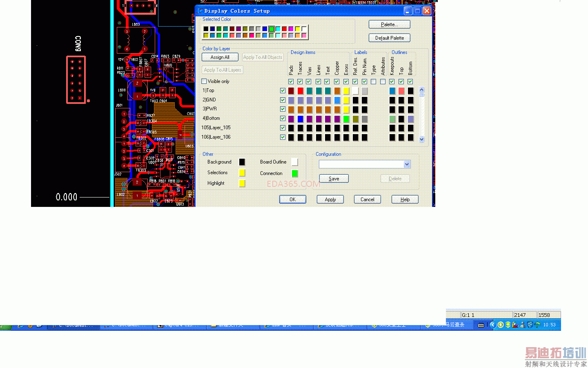Pick the bright green selected palette swatch

(x=272, y=29)
